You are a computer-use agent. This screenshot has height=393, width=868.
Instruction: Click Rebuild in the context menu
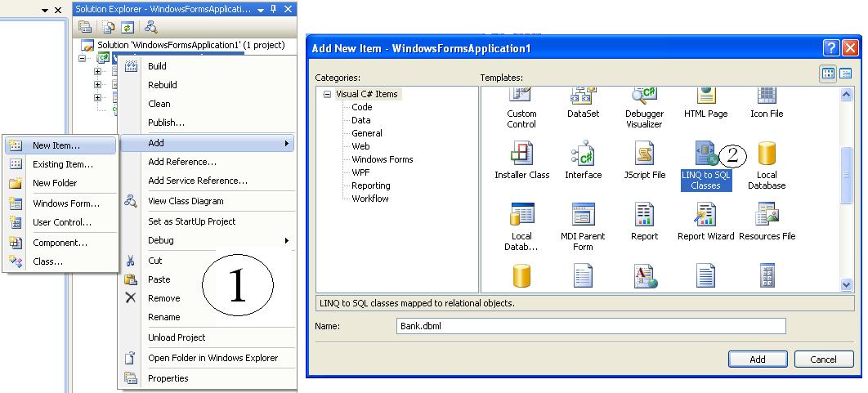pyautogui.click(x=208, y=85)
